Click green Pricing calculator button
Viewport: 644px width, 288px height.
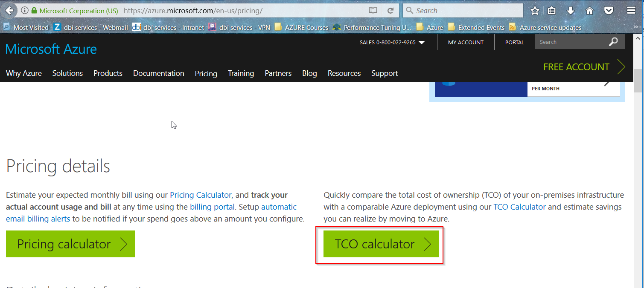[70, 244]
